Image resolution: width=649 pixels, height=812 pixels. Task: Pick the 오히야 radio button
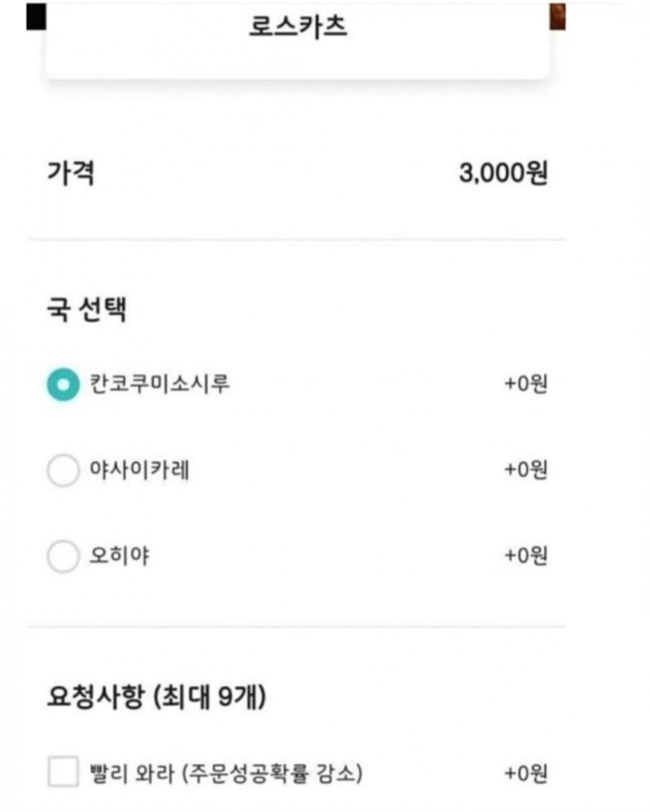click(63, 557)
